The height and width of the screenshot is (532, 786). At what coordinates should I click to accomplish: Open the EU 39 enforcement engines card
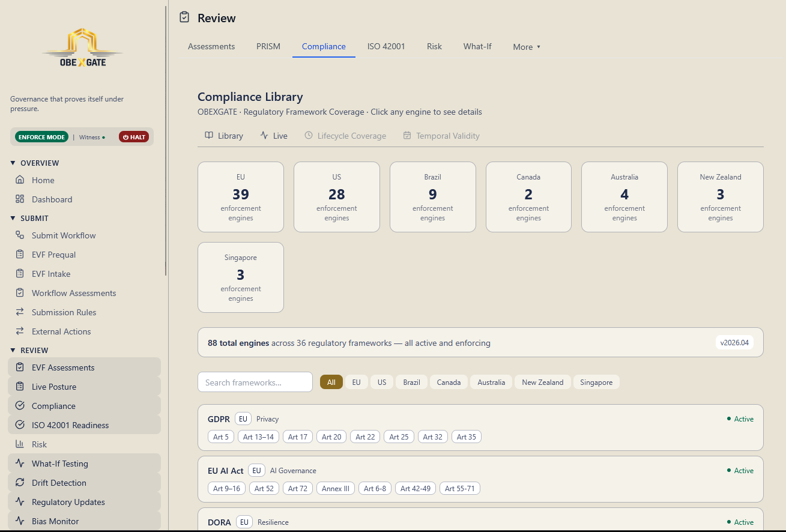tap(241, 197)
